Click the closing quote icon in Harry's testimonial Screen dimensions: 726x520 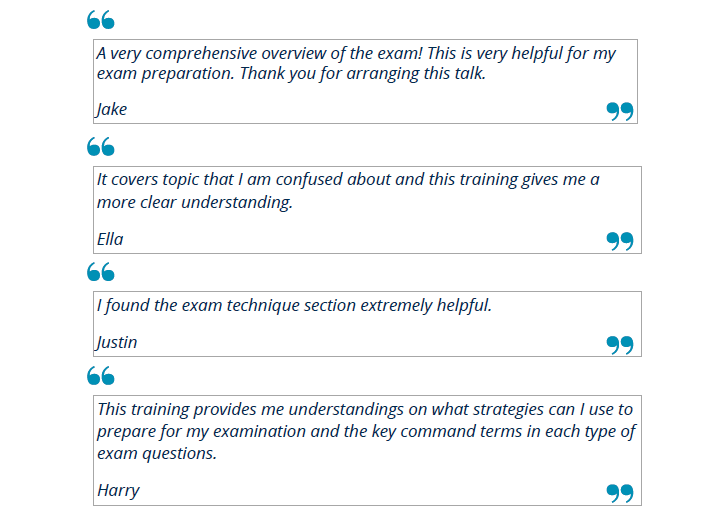[620, 493]
